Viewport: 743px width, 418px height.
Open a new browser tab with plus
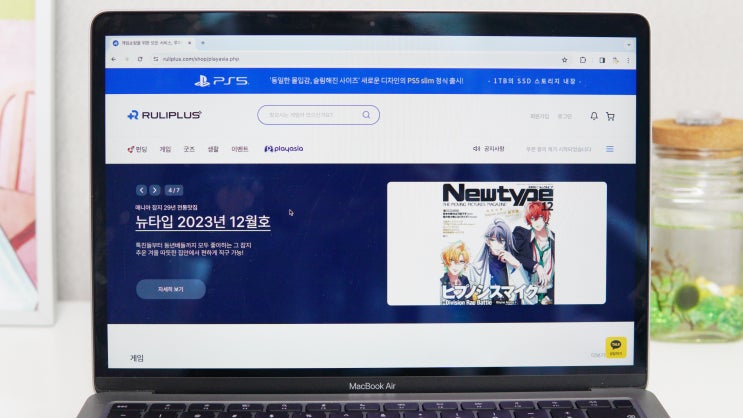[203, 43]
